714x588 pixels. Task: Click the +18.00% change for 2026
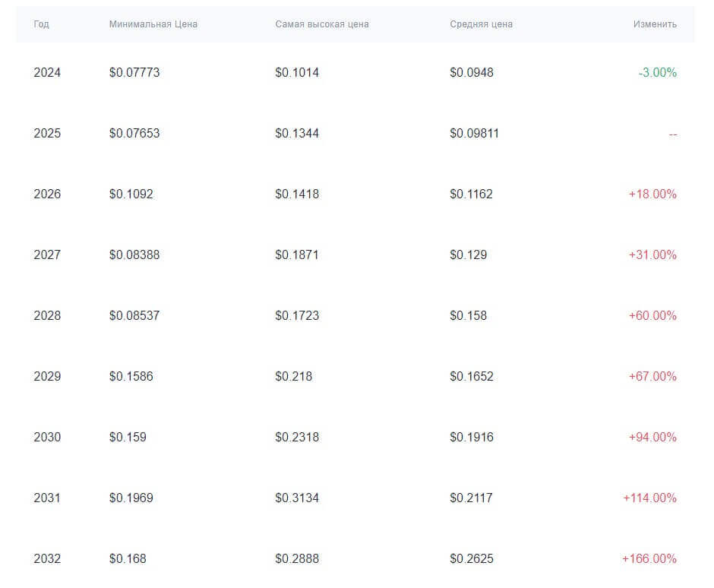coord(652,194)
